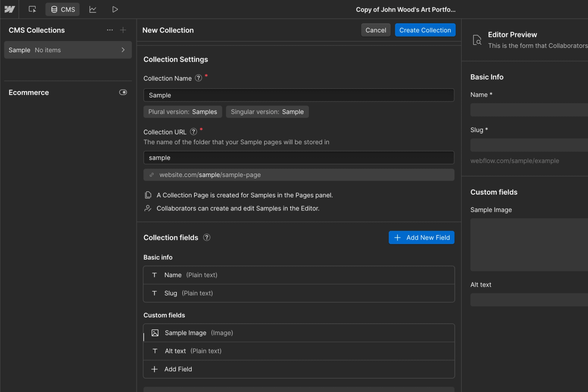Toggle the Ecommerce visibility switch
588x392 pixels.
point(123,92)
